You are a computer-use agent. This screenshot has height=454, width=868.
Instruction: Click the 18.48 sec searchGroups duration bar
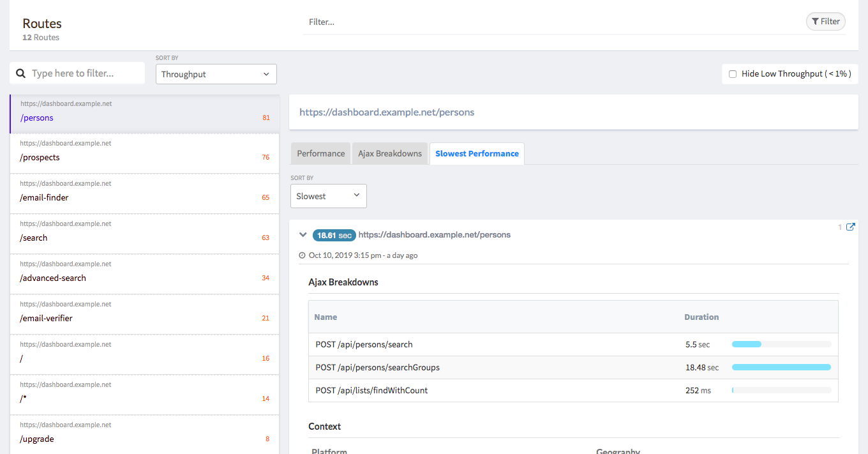(x=781, y=367)
